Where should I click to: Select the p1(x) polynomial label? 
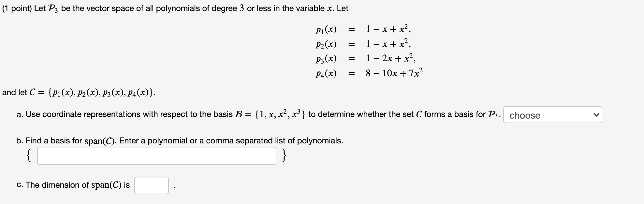326,30
